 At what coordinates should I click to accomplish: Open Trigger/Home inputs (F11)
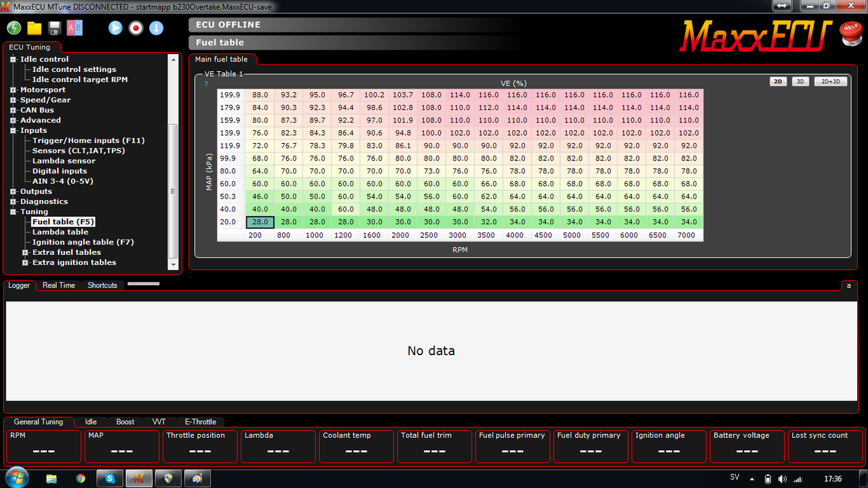click(89, 140)
